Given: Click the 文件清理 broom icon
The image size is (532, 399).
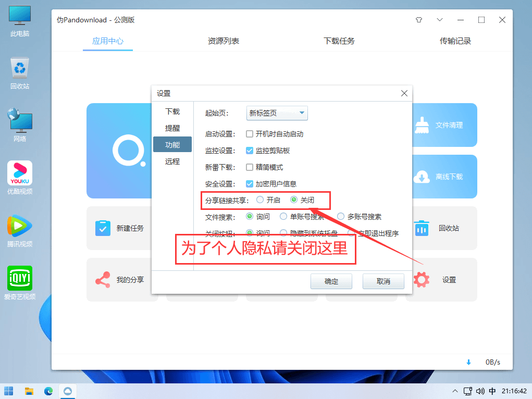Looking at the screenshot, I should tap(422, 125).
